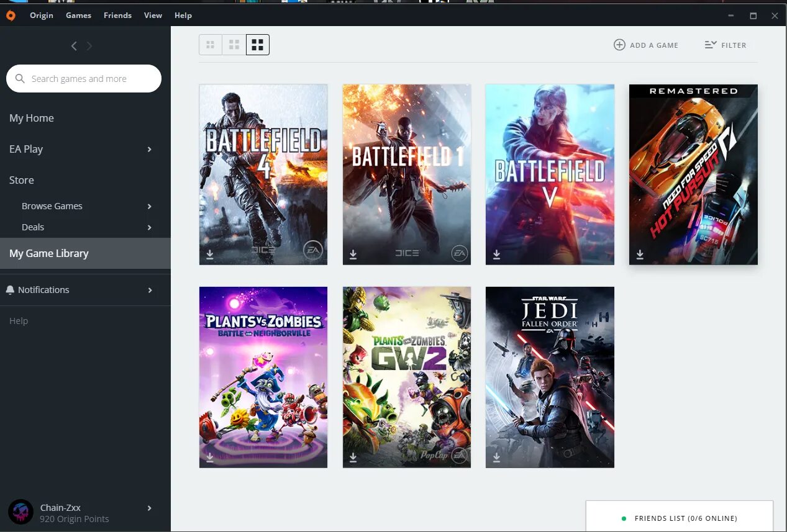Download Need for Speed Hot Pursuit arrow icon
787x532 pixels.
pyautogui.click(x=640, y=255)
